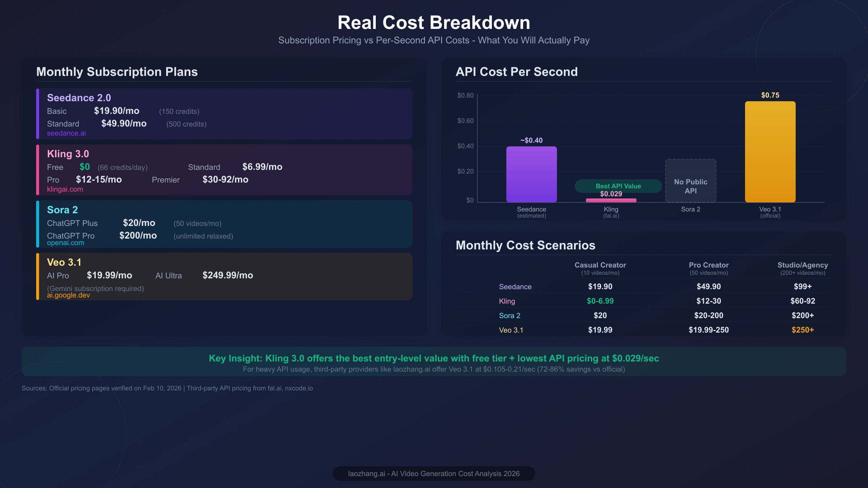868x488 pixels.
Task: Click the Sora 2 'No Public API' placeholder box
Action: click(690, 181)
